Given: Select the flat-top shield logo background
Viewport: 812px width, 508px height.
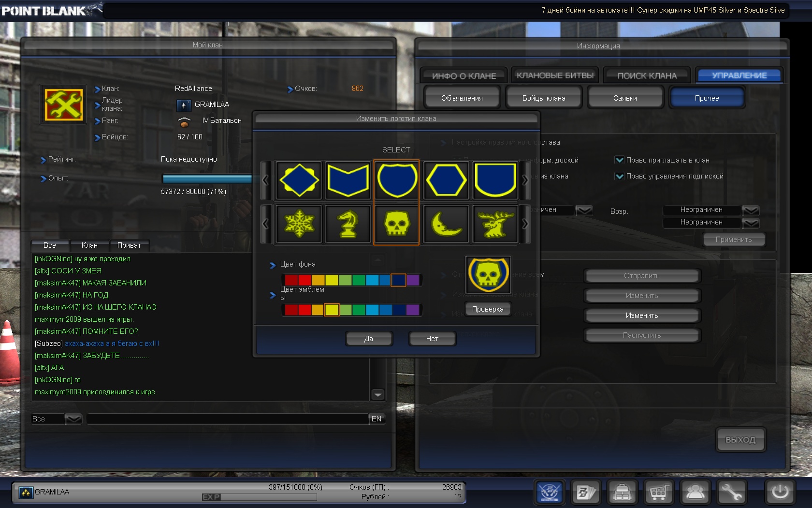Looking at the screenshot, I should point(495,180).
